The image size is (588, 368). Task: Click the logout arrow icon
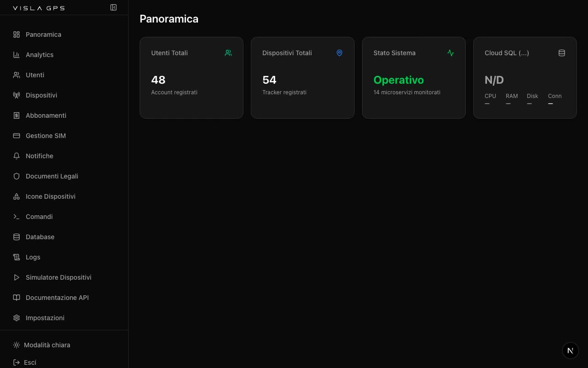click(17, 362)
